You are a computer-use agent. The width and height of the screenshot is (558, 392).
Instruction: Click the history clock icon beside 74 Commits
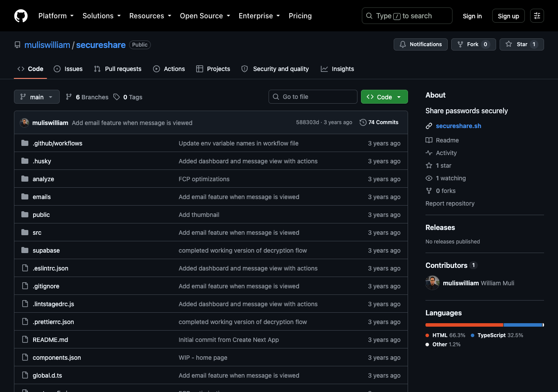pos(363,122)
